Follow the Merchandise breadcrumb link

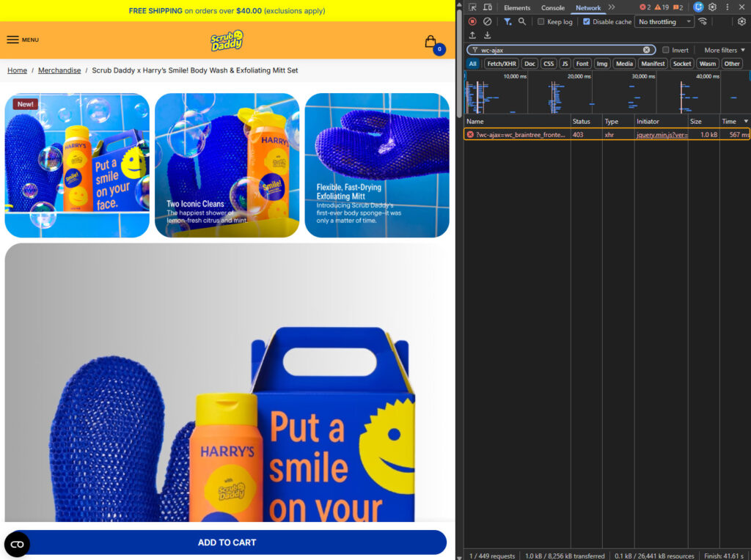(59, 70)
